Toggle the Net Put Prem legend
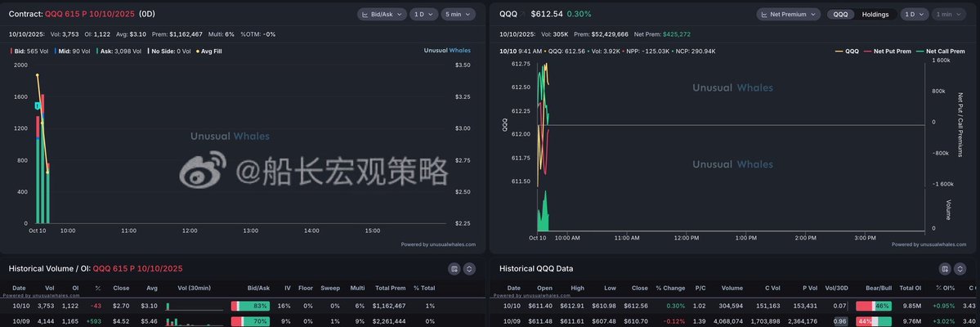Viewport: 980px width, 327px height. tap(888, 52)
